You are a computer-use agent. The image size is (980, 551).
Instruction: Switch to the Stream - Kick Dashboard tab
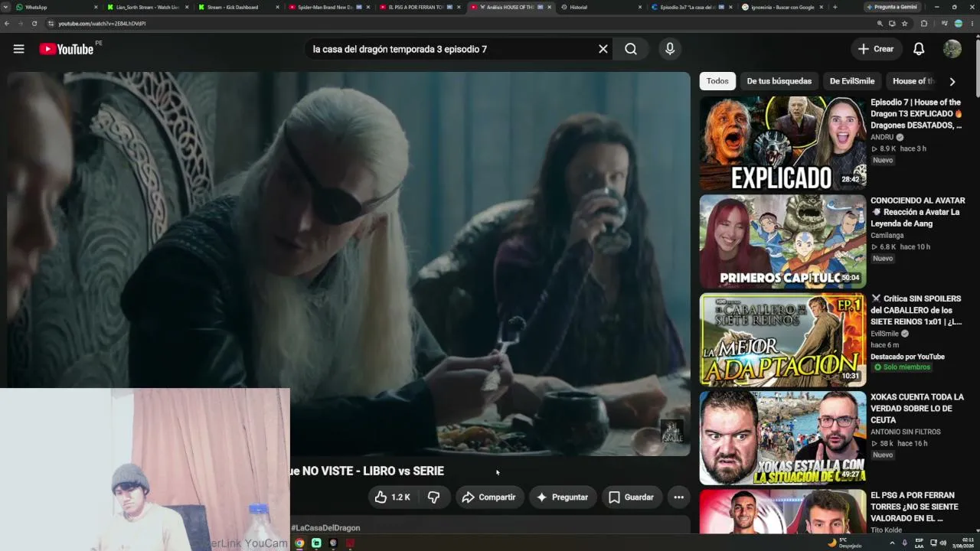click(239, 7)
